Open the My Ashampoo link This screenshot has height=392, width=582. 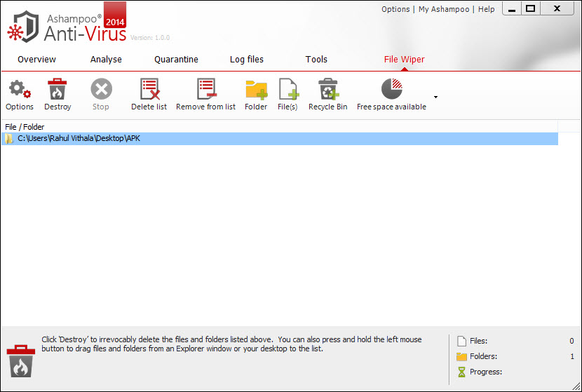(444, 9)
